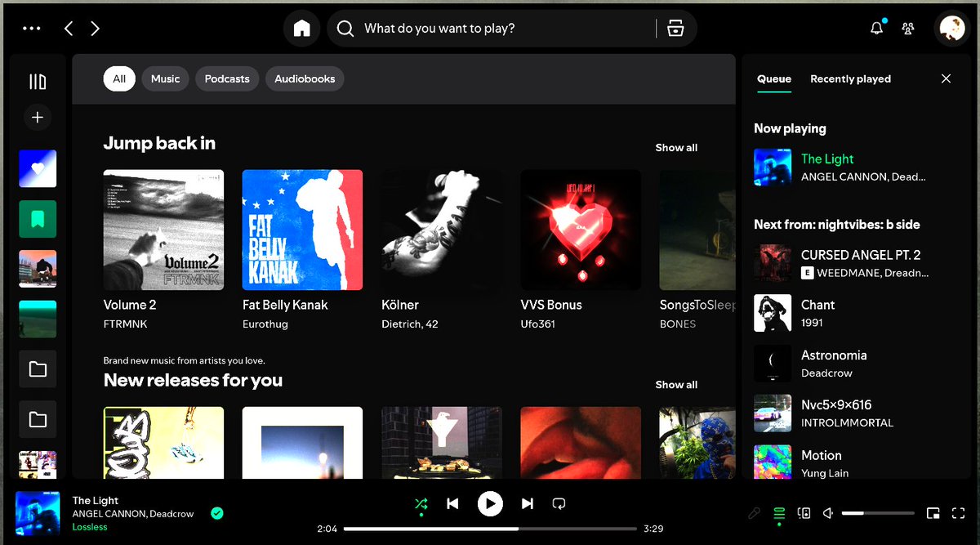Viewport: 980px width, 545px height.
Task: Click the Lossless label in the player bar
Action: coord(90,527)
